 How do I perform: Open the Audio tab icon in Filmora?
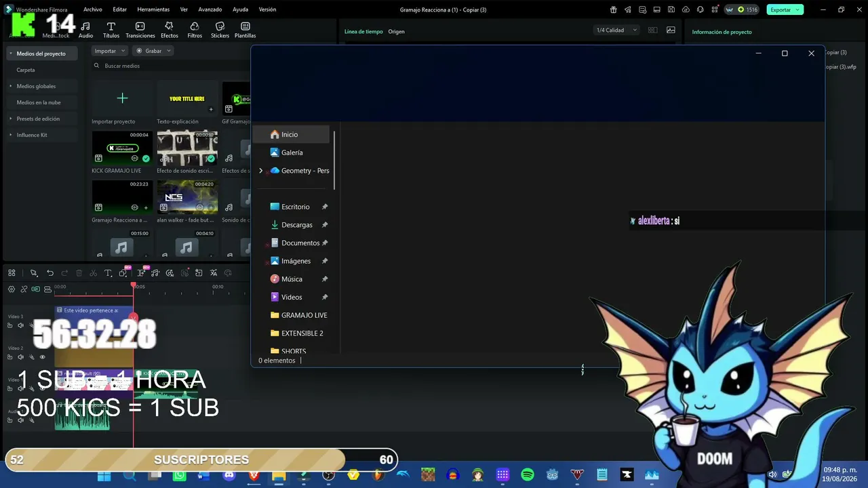pyautogui.click(x=85, y=30)
